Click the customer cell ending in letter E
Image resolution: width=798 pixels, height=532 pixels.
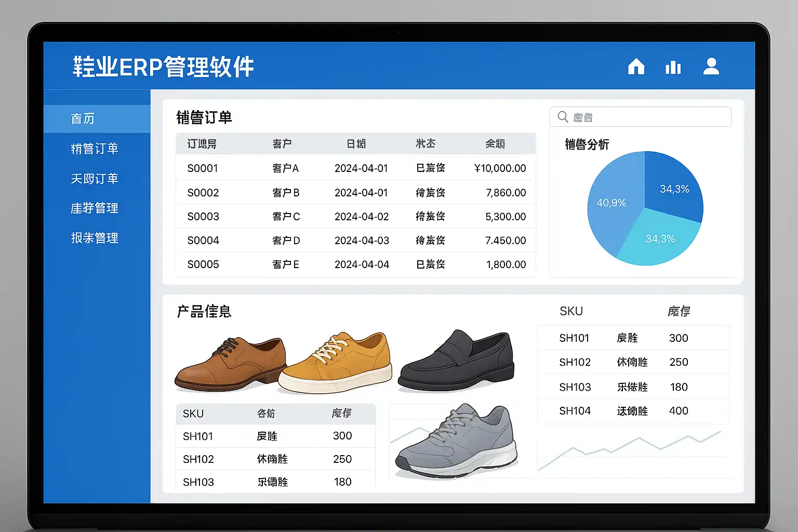coord(286,264)
